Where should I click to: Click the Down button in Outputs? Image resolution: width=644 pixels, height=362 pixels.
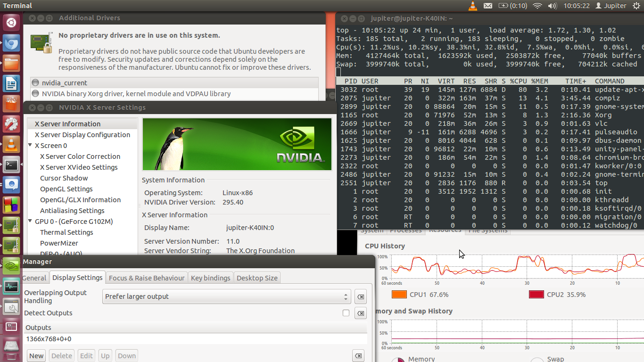(127, 356)
